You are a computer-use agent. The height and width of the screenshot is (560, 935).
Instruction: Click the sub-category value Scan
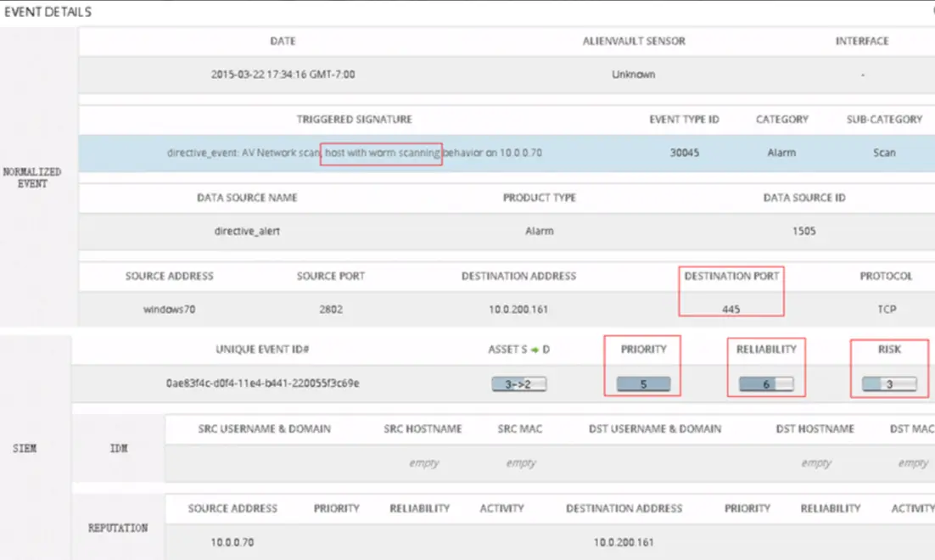click(884, 153)
